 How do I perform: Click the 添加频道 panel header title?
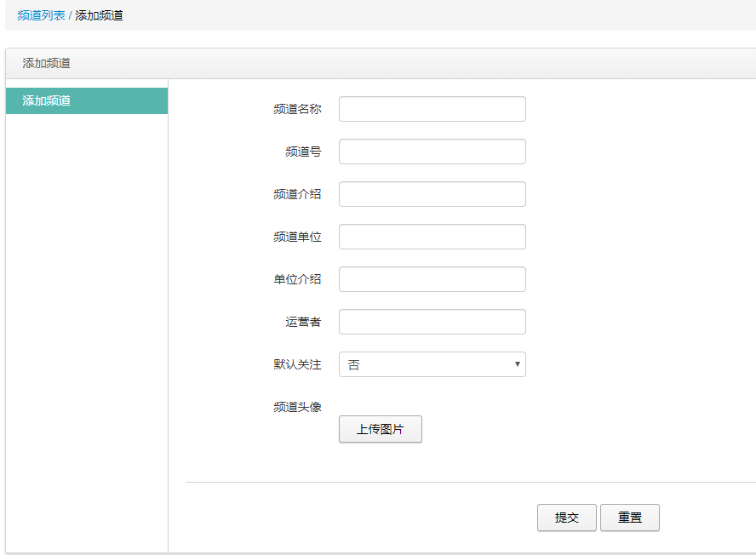click(x=46, y=63)
